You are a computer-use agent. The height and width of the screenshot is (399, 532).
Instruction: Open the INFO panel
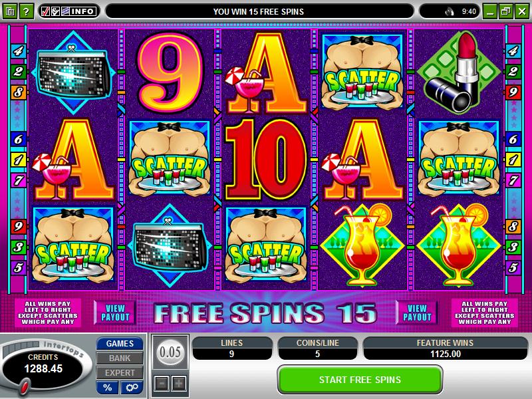[x=68, y=11]
